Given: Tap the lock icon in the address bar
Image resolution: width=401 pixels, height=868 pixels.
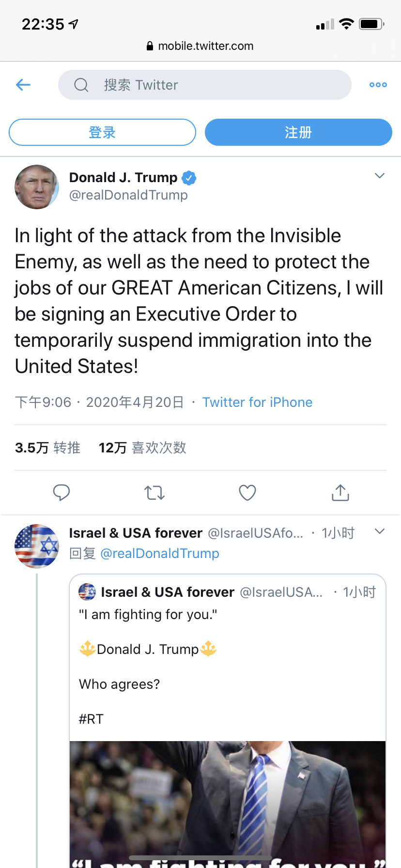Looking at the screenshot, I should pyautogui.click(x=150, y=46).
